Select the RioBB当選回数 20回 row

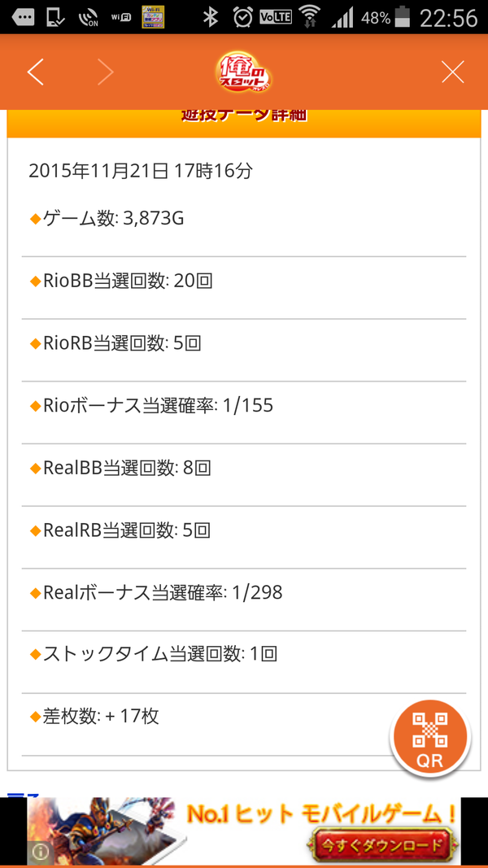[x=244, y=281]
